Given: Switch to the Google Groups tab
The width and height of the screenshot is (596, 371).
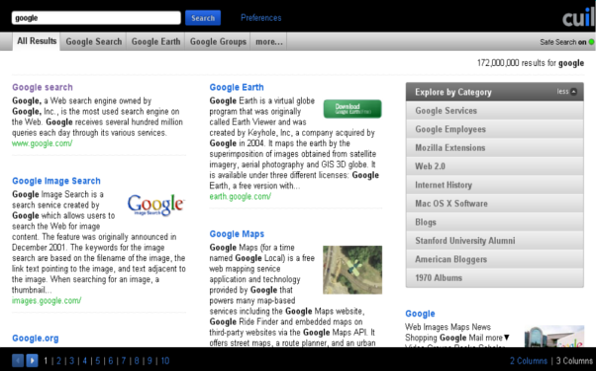Looking at the screenshot, I should [x=218, y=42].
